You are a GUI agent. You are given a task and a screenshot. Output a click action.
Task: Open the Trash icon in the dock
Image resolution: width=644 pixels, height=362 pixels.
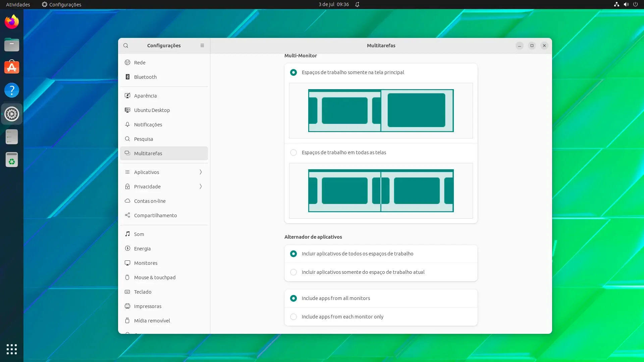(12, 160)
